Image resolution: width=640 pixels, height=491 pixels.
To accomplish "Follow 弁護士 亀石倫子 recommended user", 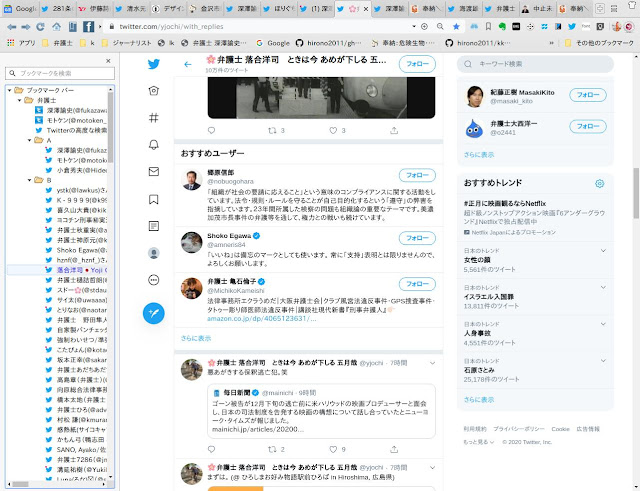I will (417, 284).
